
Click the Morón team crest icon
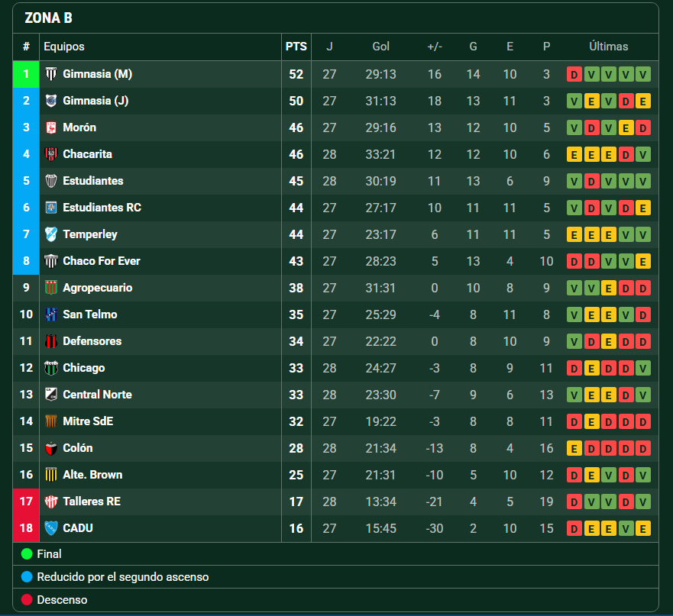tap(51, 127)
